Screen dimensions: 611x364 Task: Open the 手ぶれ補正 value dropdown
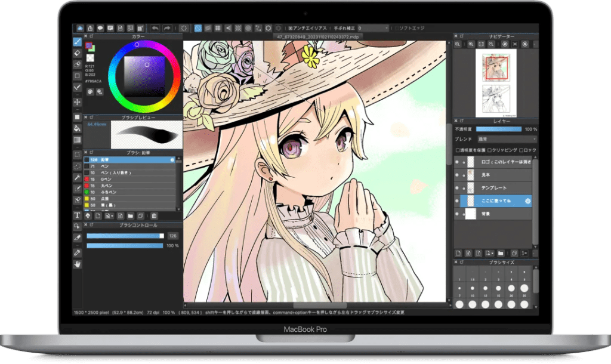[374, 28]
